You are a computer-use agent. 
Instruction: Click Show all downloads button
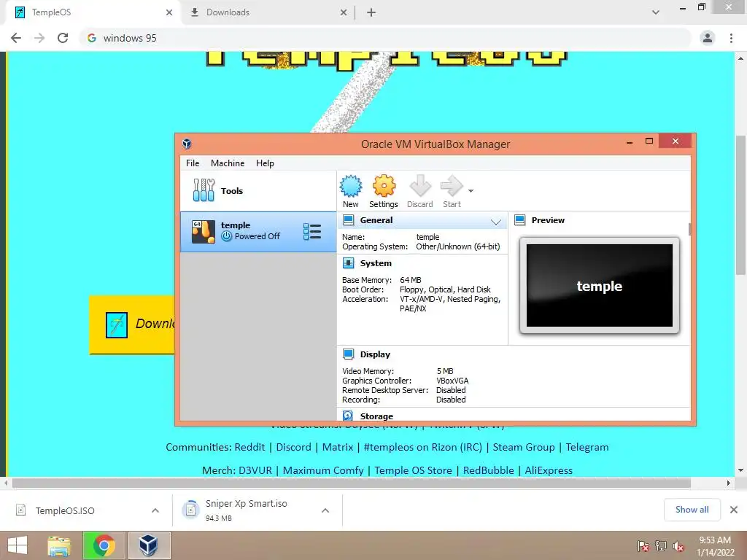692,510
